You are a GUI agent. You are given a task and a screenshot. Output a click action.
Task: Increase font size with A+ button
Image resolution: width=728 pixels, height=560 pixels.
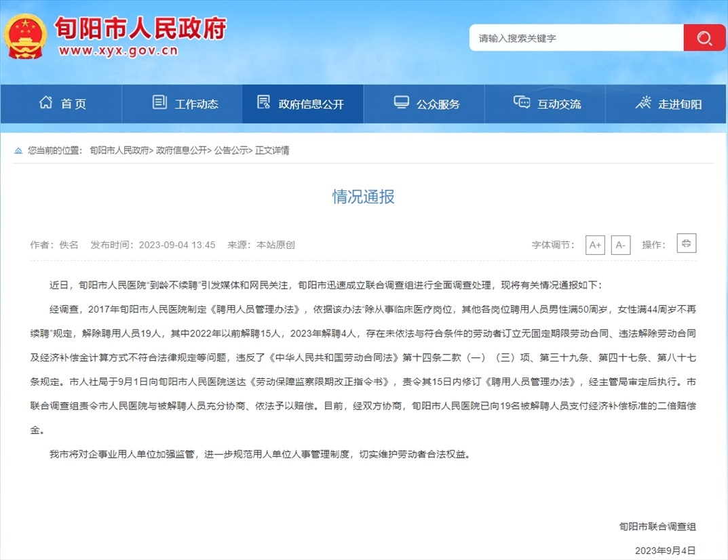click(595, 245)
